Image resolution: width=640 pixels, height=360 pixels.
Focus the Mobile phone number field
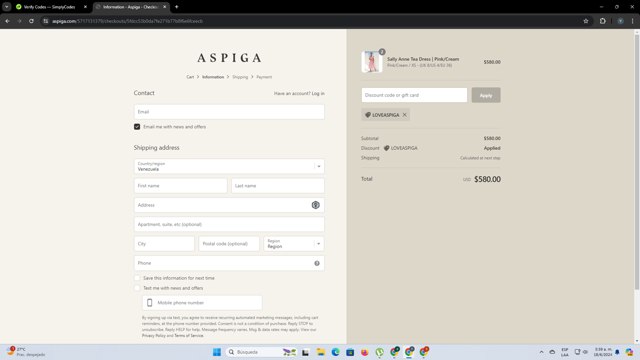pos(202,303)
